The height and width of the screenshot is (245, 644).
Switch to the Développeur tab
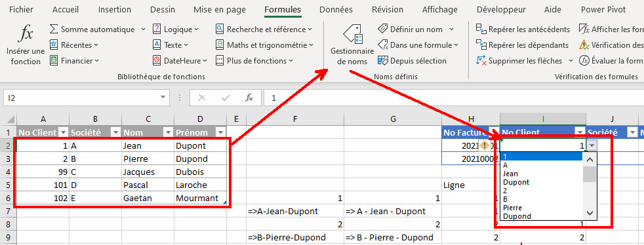pos(501,9)
